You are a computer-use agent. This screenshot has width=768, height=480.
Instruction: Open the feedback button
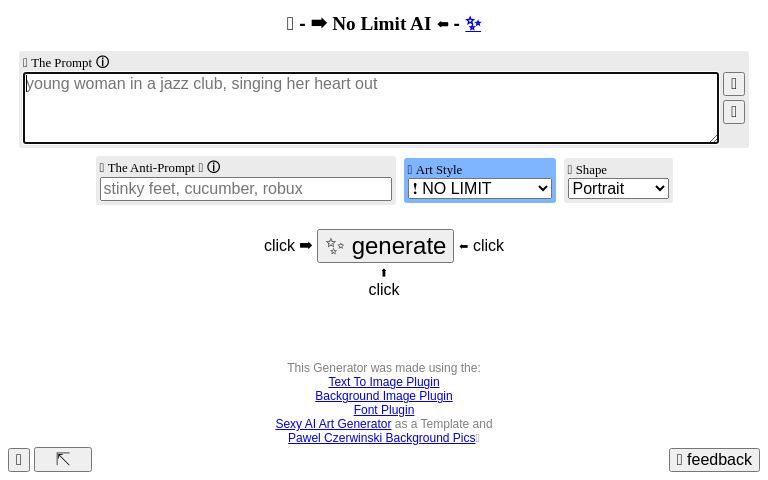714,460
